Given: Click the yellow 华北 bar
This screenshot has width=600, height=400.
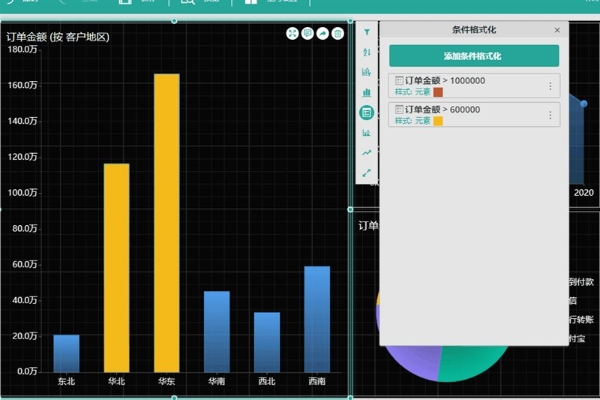Looking at the screenshot, I should click(117, 268).
